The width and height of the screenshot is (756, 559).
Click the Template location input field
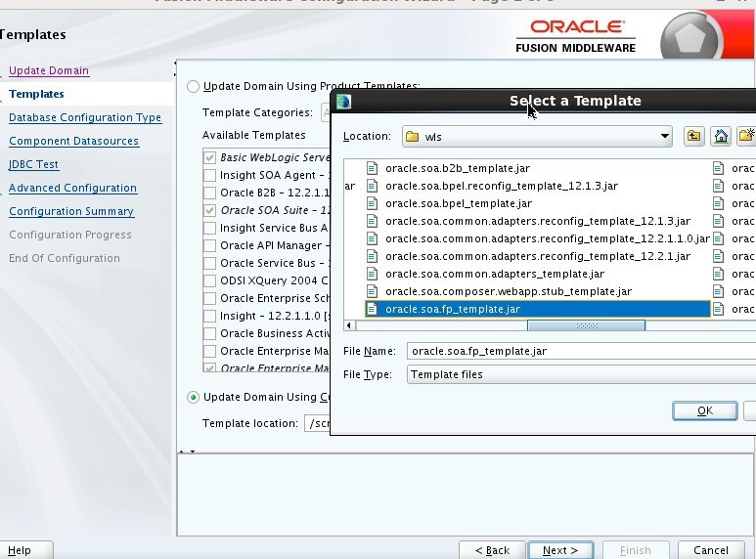point(317,423)
